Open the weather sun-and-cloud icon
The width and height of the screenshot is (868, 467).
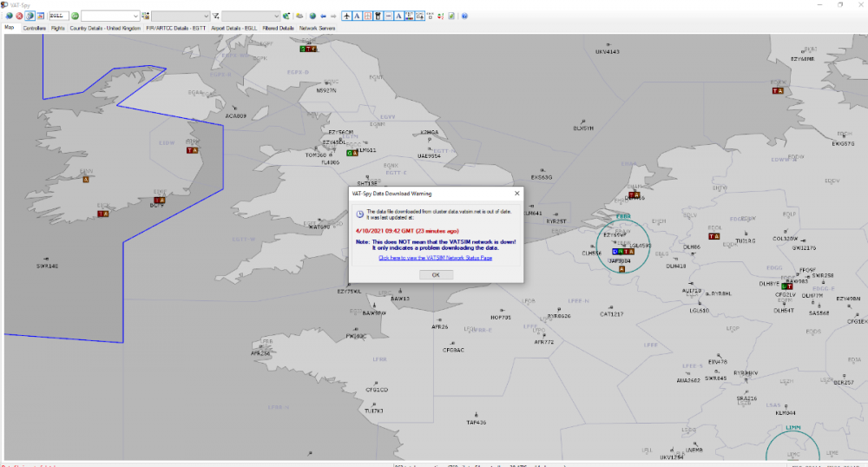click(x=299, y=16)
